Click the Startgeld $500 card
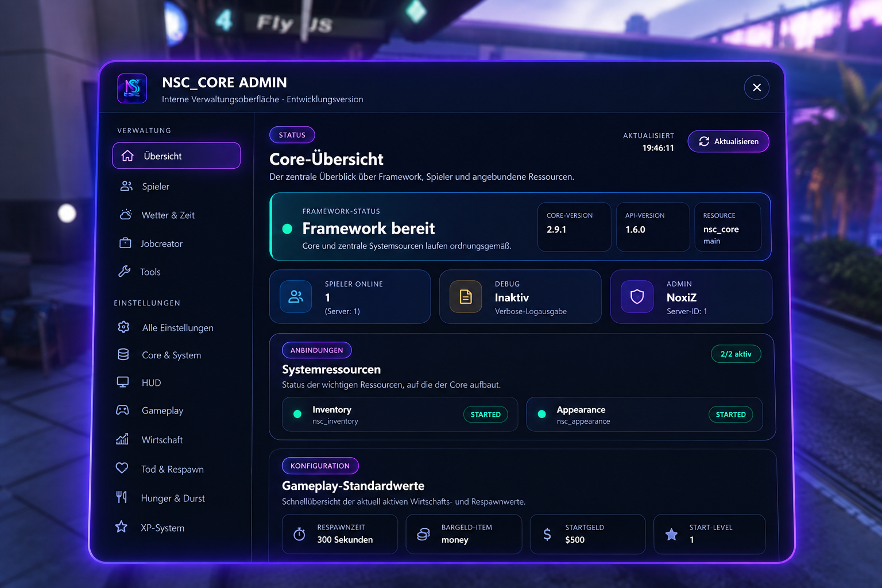The height and width of the screenshot is (588, 882). (587, 534)
